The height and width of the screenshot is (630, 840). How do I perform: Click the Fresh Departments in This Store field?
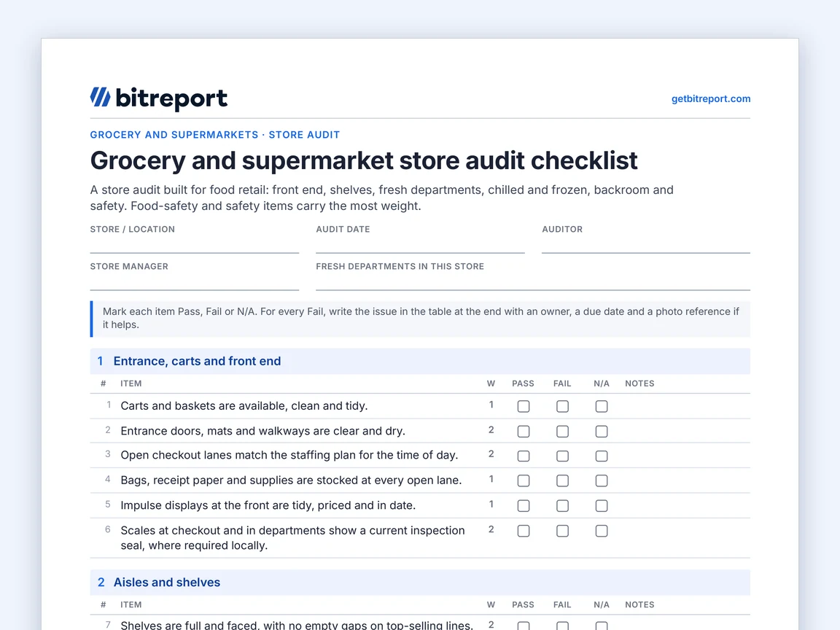pos(533,281)
